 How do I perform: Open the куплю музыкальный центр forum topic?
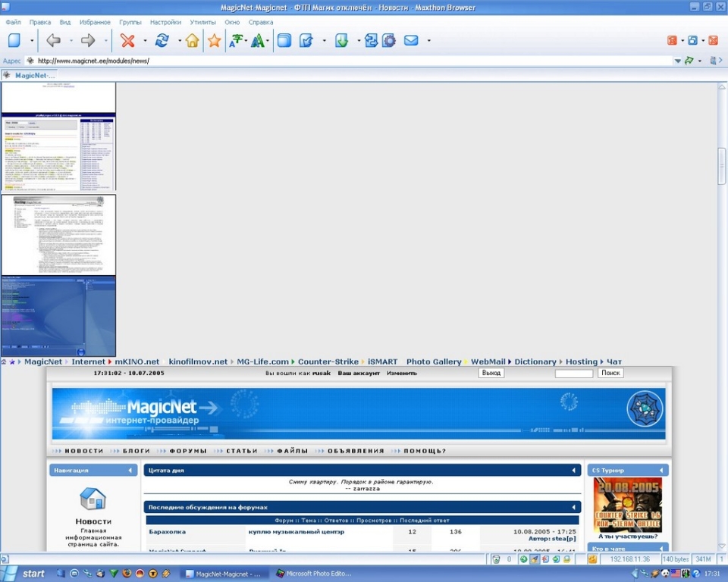(x=297, y=532)
